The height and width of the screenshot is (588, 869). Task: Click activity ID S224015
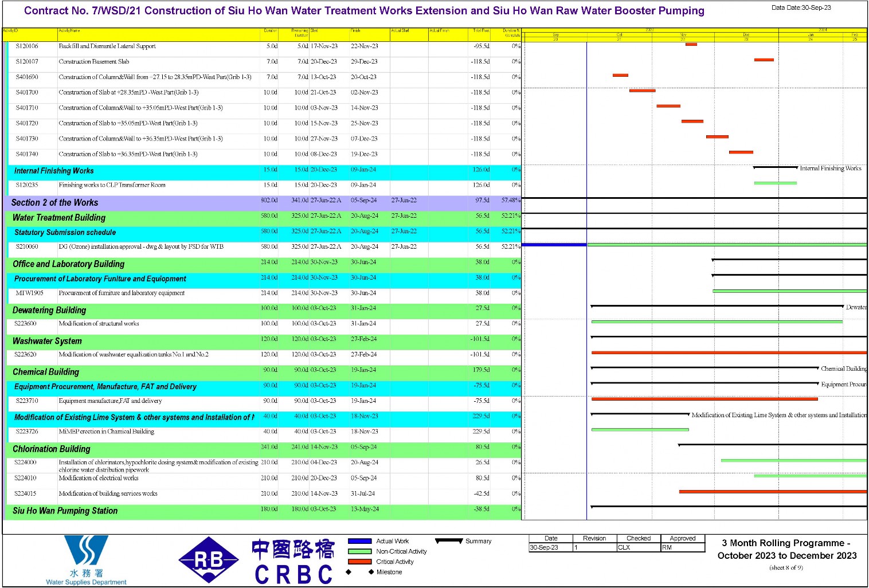(x=26, y=494)
